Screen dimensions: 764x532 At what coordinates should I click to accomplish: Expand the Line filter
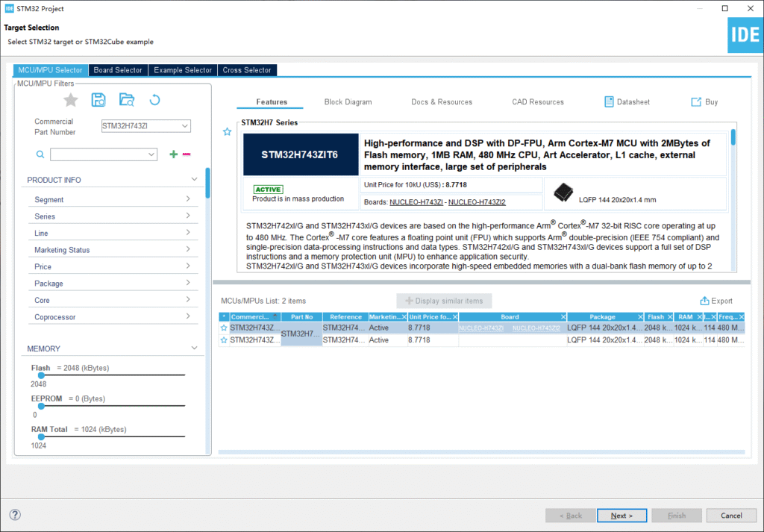(188, 232)
